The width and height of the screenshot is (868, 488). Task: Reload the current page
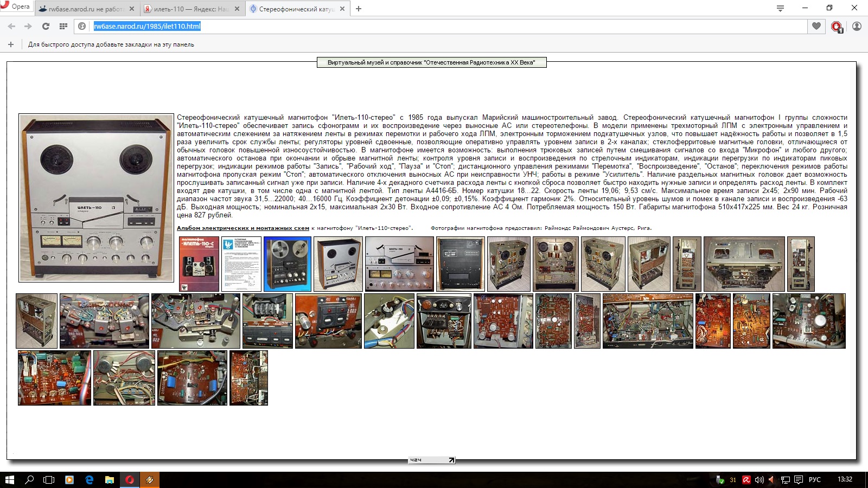click(x=46, y=26)
